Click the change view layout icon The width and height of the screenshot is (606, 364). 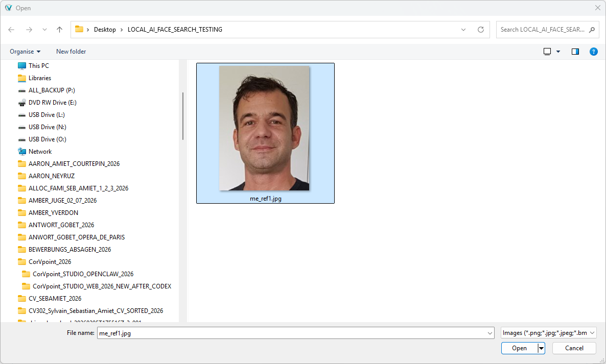tap(547, 52)
